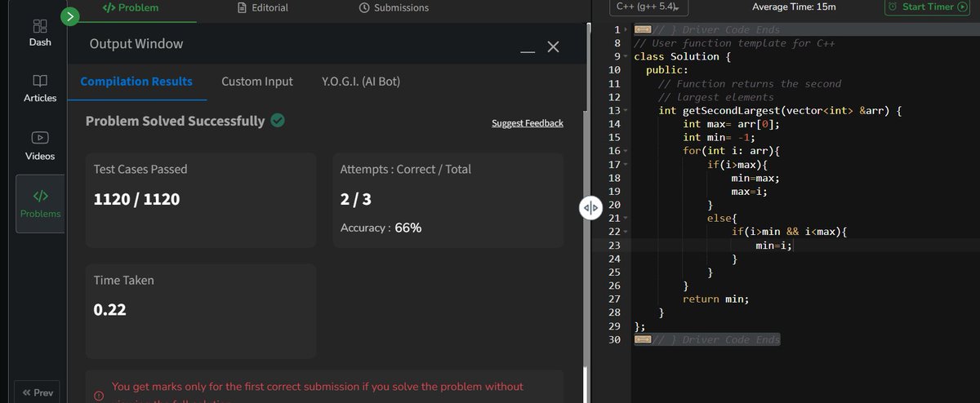Collapse the inner if fold on line 22
Screen dimensions: 980x403
tap(626, 231)
